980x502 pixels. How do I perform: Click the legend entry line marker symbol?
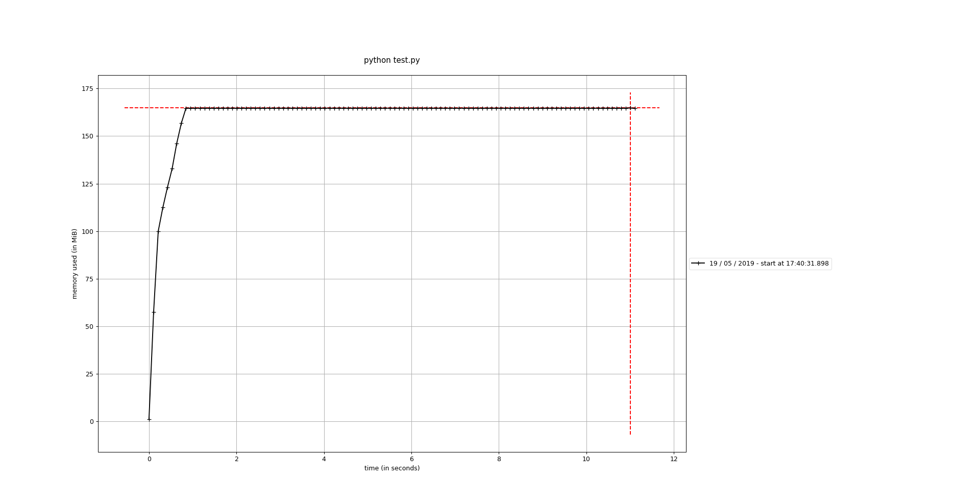click(698, 263)
